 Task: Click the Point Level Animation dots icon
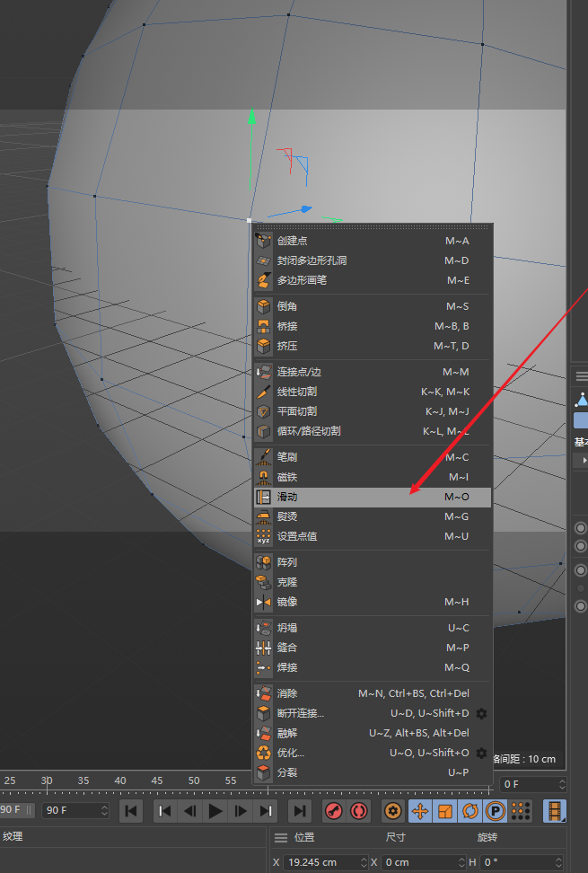(521, 811)
